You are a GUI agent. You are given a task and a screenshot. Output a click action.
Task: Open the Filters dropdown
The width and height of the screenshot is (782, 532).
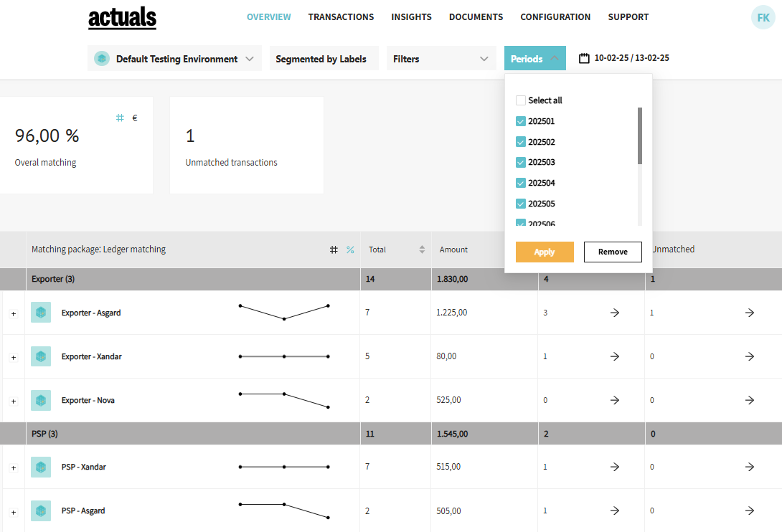(x=441, y=59)
